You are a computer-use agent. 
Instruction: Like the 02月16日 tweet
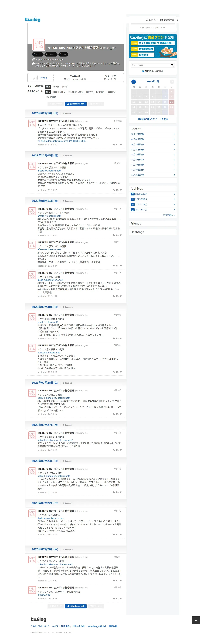pyautogui.click(x=121, y=145)
